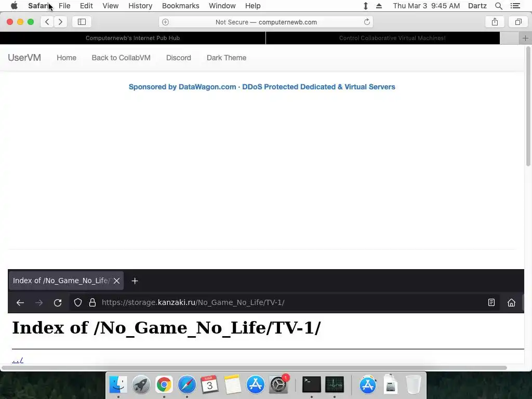The width and height of the screenshot is (532, 399).
Task: Open Terminal from the Dock
Action: (x=312, y=384)
